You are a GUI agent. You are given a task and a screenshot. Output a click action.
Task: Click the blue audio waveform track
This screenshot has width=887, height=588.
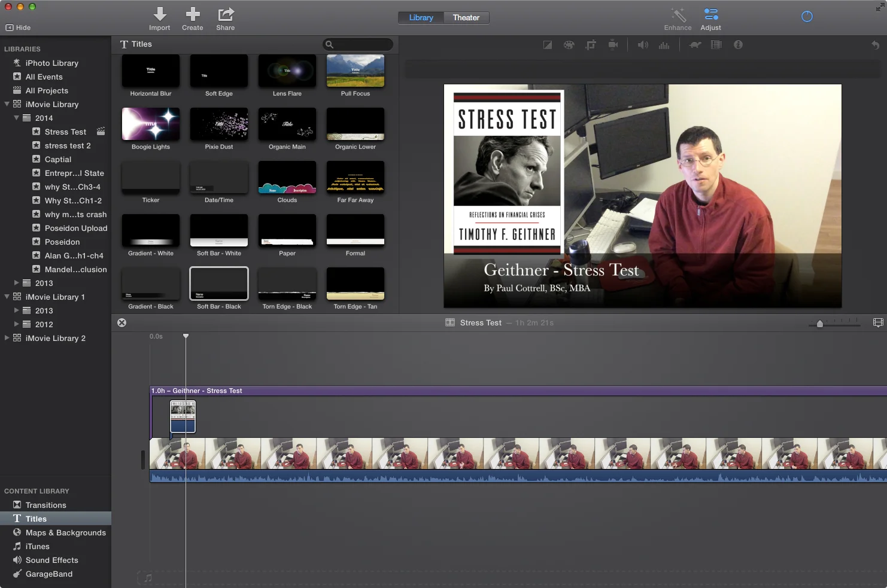click(518, 476)
